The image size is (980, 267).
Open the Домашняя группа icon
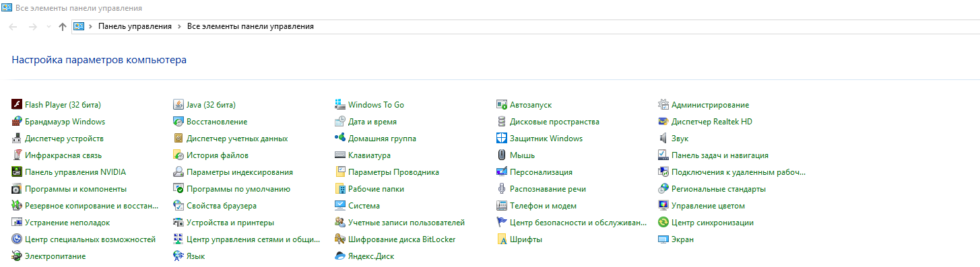click(x=340, y=138)
